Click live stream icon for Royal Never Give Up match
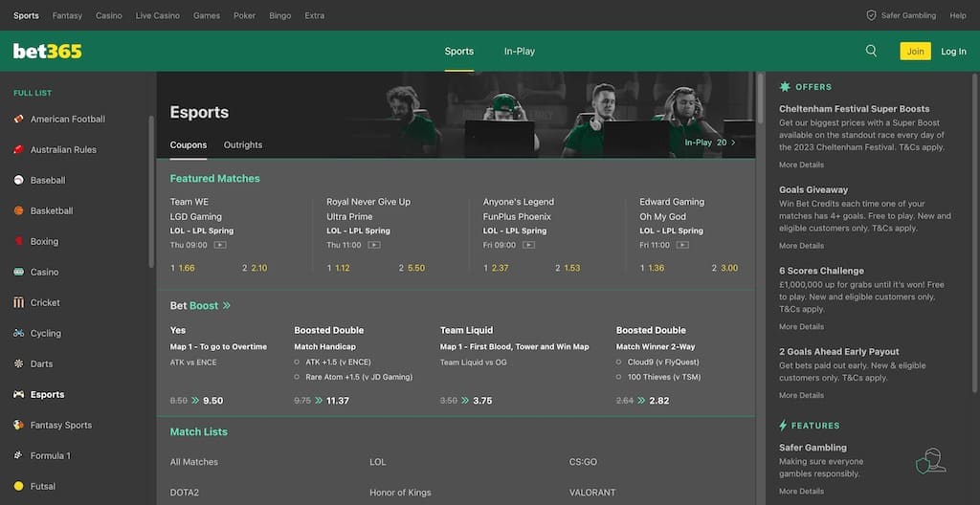Screen dimensions: 980x505 [374, 245]
